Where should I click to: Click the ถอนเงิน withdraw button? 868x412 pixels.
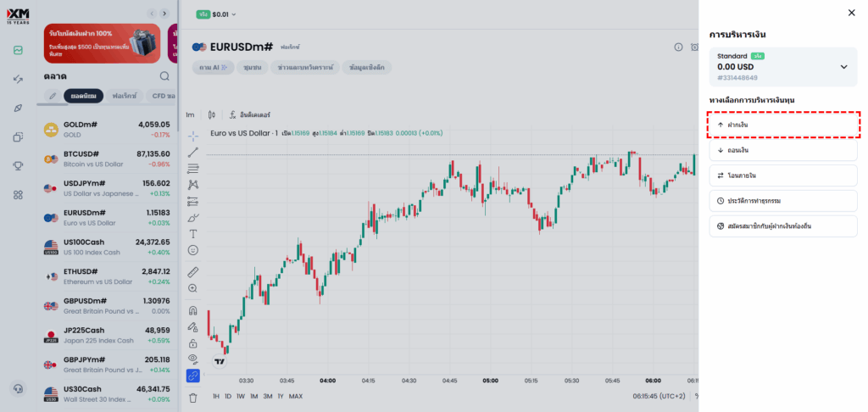pos(782,150)
